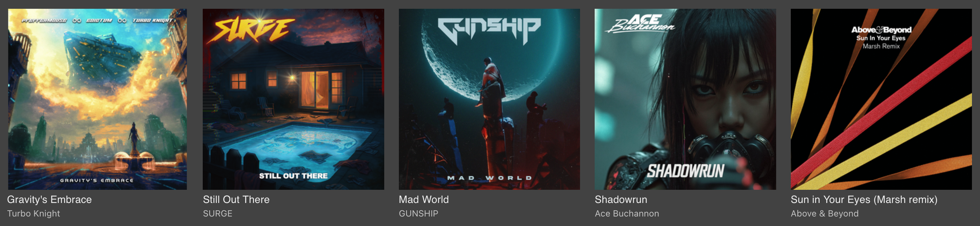Visit the Above & Beyond artist link
The width and height of the screenshot is (980, 226).
click(824, 214)
